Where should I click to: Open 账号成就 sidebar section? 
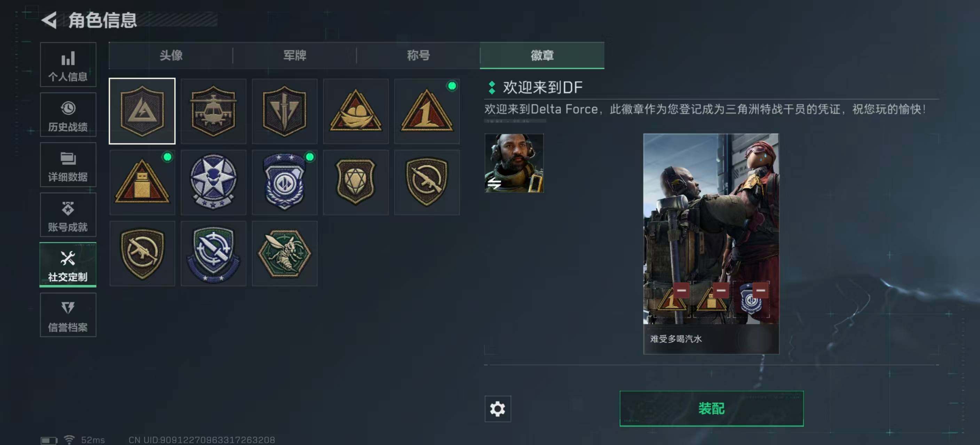tap(68, 215)
